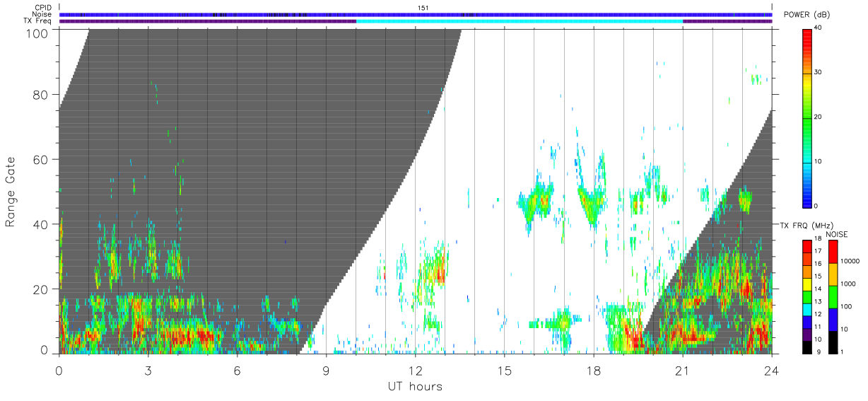Click the TX Freq row label
This screenshot has height=401, width=868.
[38, 21]
